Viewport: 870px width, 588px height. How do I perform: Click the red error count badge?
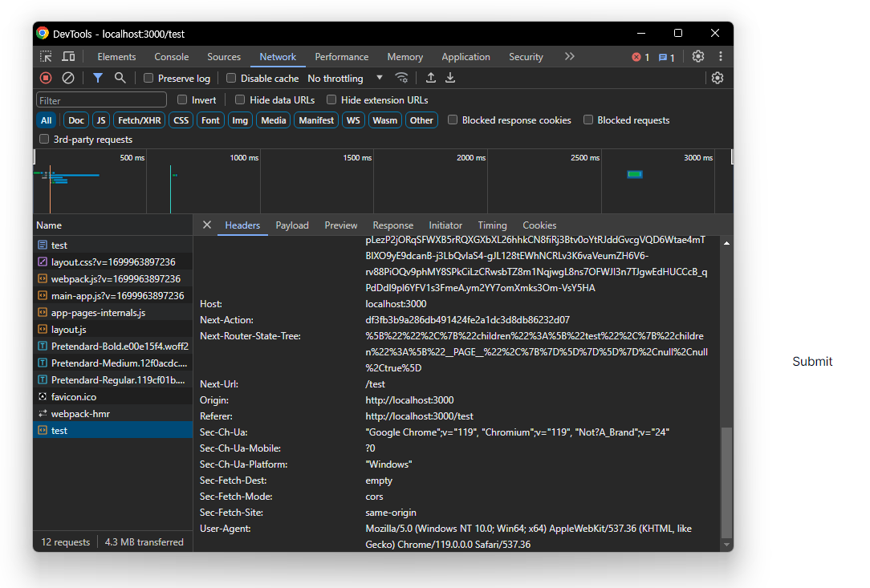[x=640, y=57]
